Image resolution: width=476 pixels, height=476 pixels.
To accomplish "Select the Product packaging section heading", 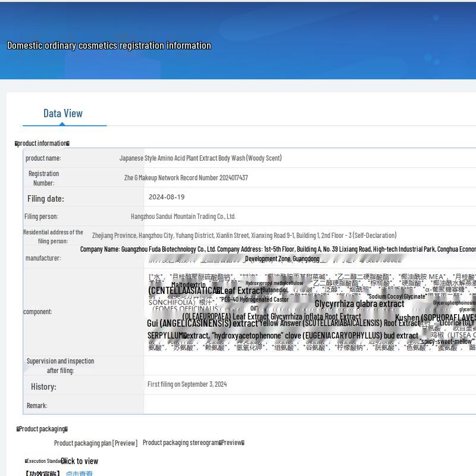I will [x=42, y=429].
